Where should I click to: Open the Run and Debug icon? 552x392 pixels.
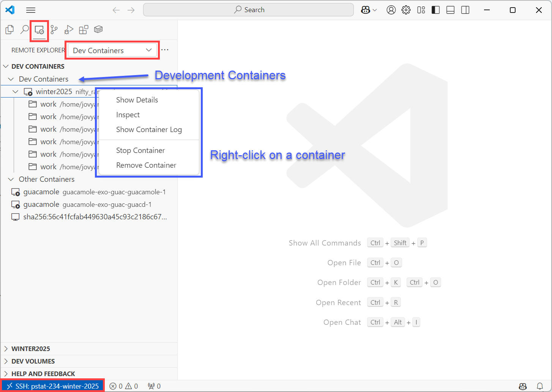coord(69,29)
